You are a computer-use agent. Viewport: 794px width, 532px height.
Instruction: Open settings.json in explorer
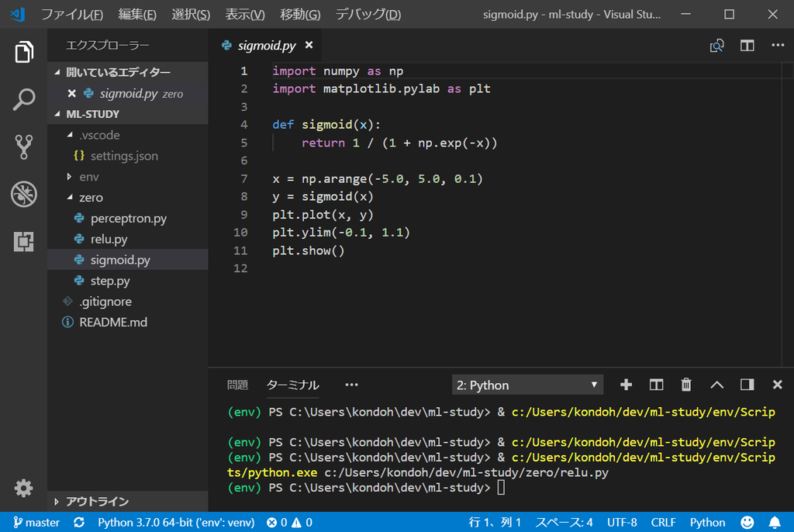(x=128, y=156)
